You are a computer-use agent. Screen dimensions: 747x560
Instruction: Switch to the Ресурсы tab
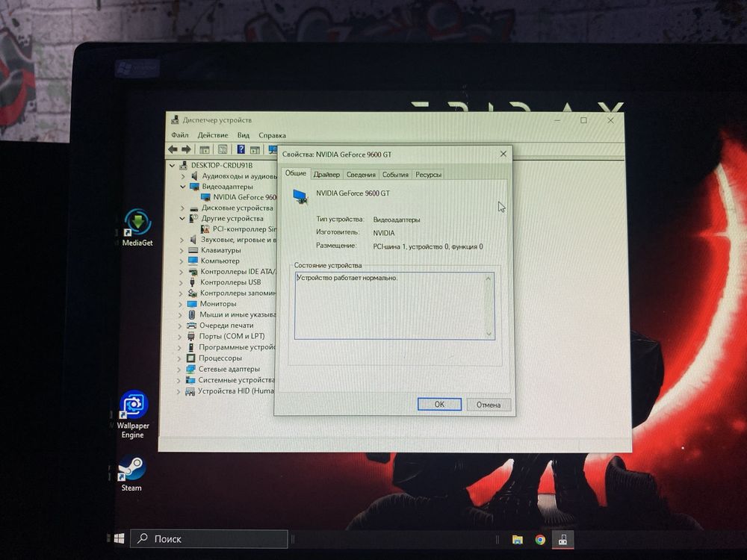pyautogui.click(x=428, y=174)
